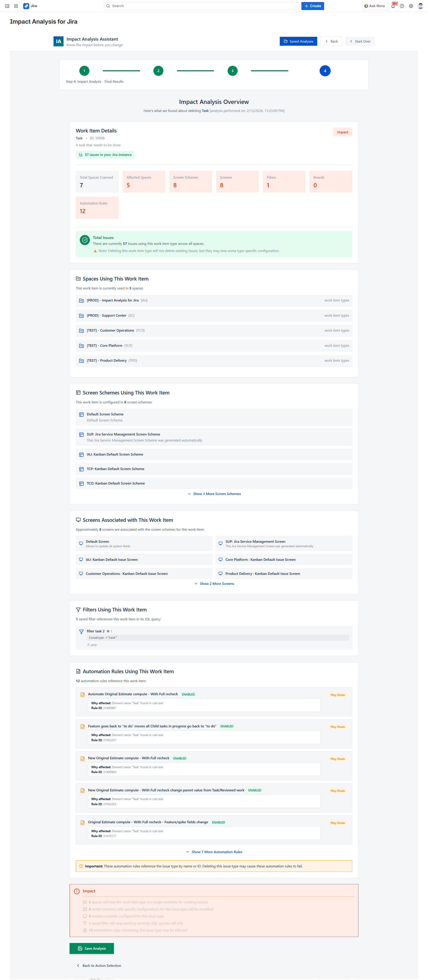Open the notifications bell icon

point(393,6)
